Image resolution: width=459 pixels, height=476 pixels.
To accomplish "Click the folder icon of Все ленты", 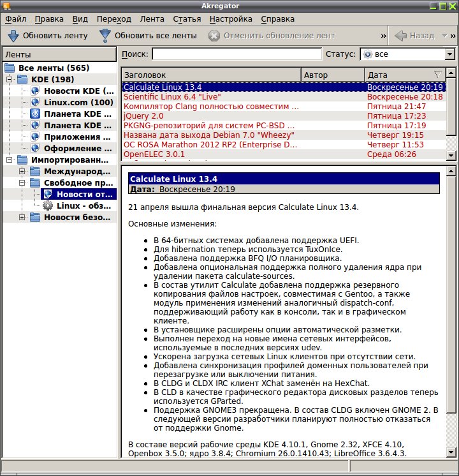I will click(10, 68).
